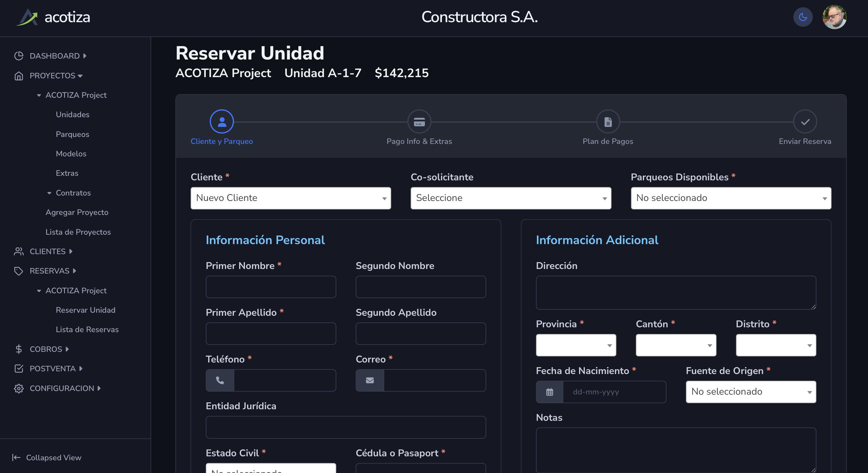
Task: Open Agregar Proyecto link
Action: [77, 213]
